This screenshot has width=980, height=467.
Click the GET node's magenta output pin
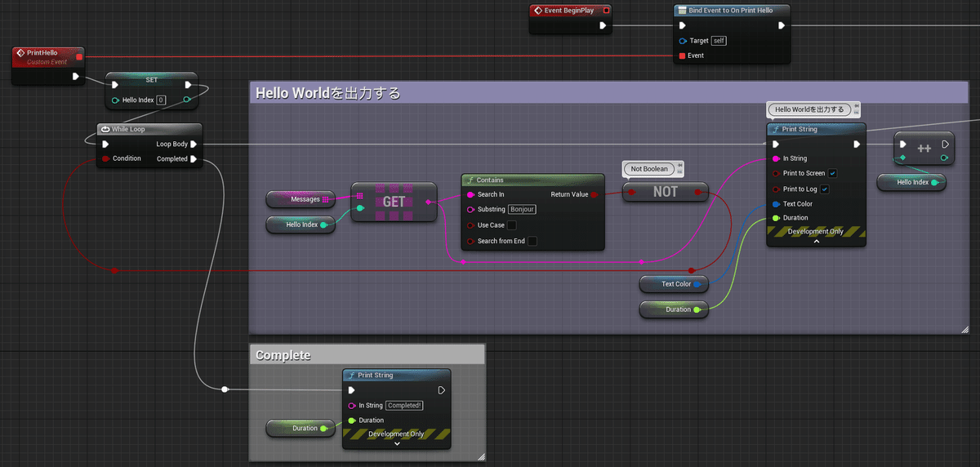[429, 201]
